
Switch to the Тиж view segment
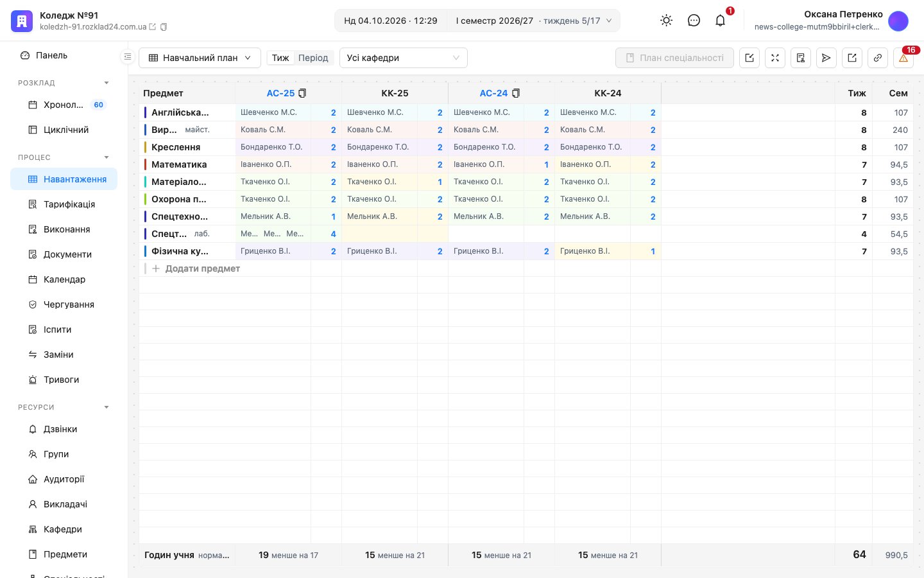click(x=280, y=58)
